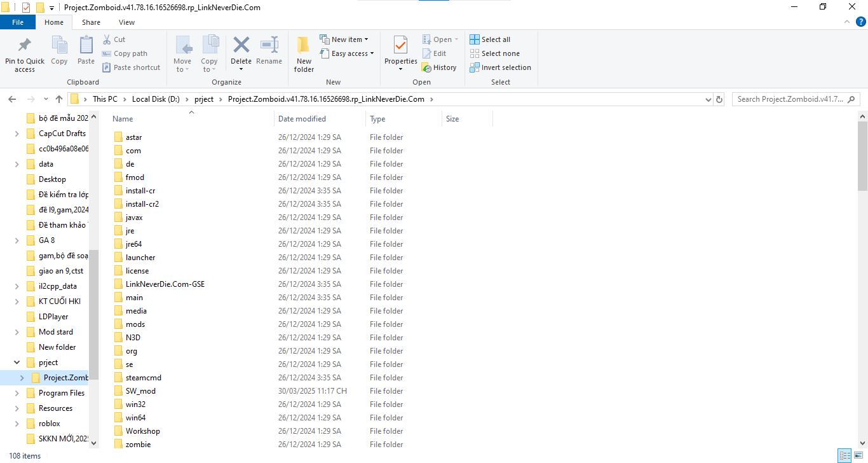
Task: Open the New item dropdown
Action: click(x=346, y=39)
